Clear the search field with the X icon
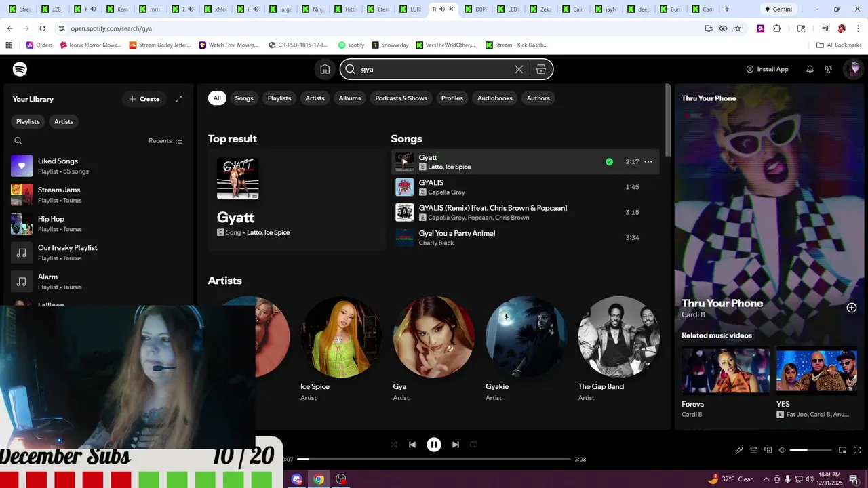Image resolution: width=868 pixels, height=488 pixels. tap(519, 69)
